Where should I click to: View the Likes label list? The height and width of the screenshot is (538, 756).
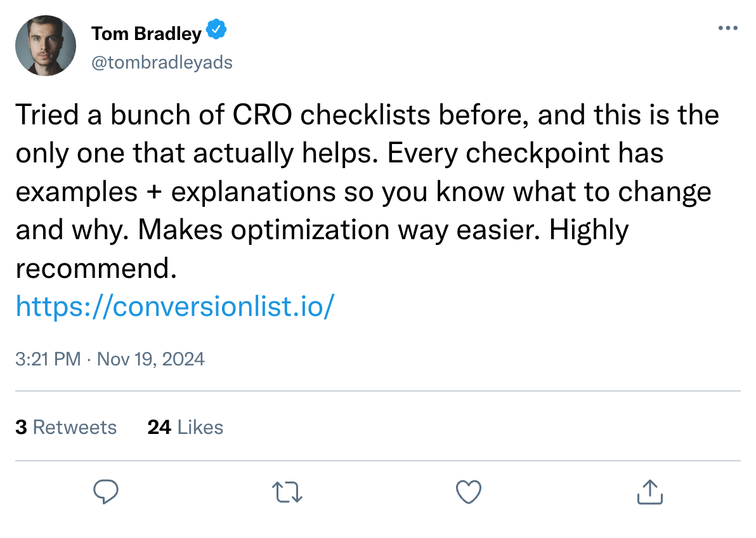200,427
